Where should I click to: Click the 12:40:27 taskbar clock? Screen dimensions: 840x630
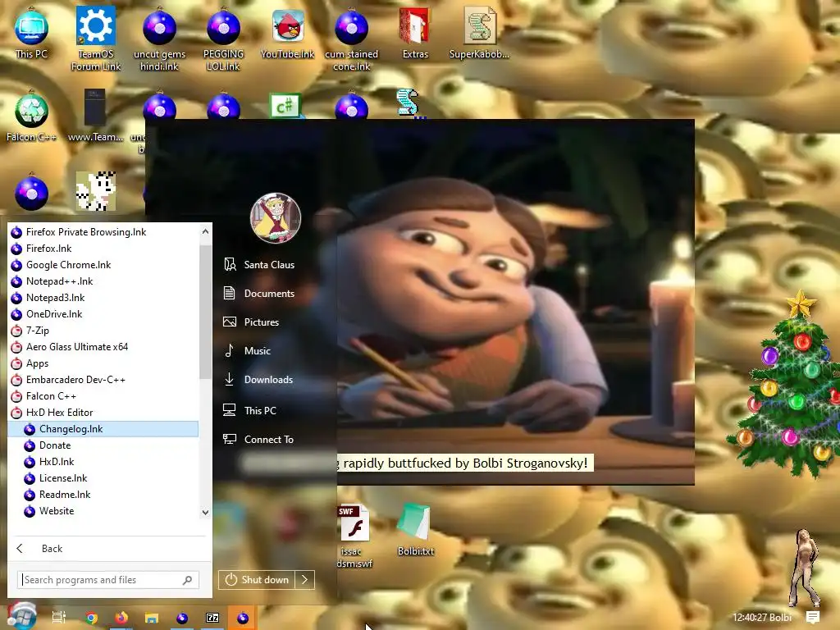tap(762, 618)
